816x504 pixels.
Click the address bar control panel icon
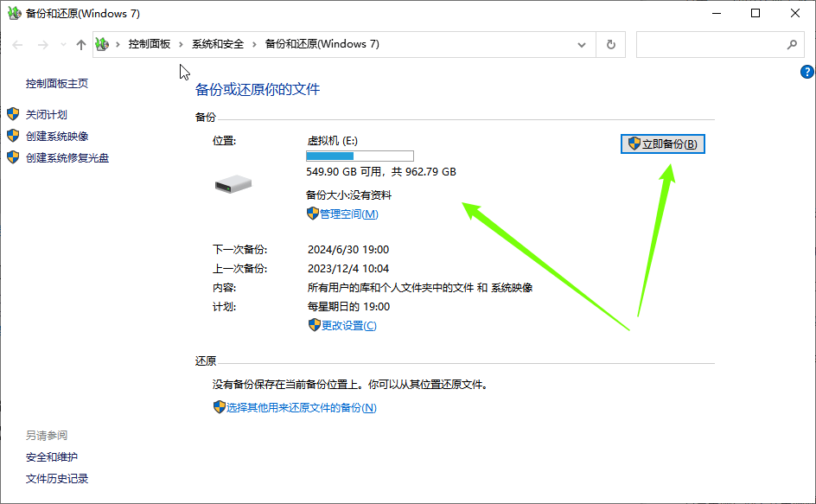[x=103, y=44]
